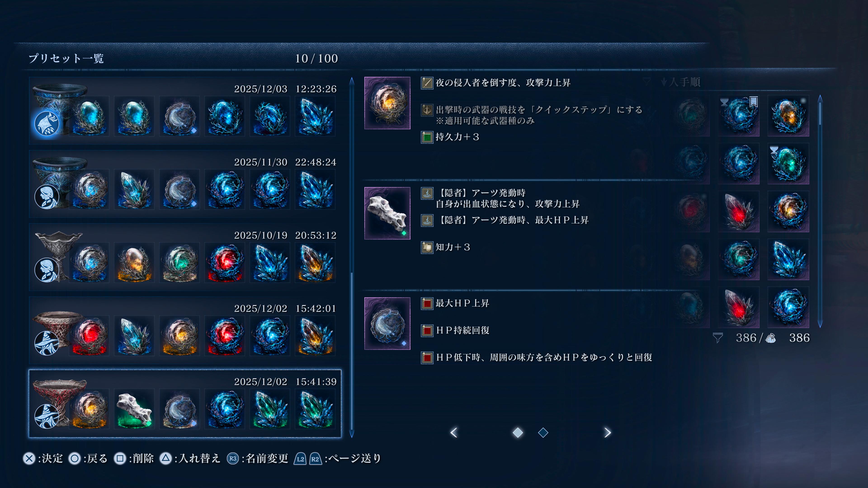Select the orange swirl relic detail thumbnail
Image resolution: width=868 pixels, height=488 pixels.
pyautogui.click(x=387, y=103)
